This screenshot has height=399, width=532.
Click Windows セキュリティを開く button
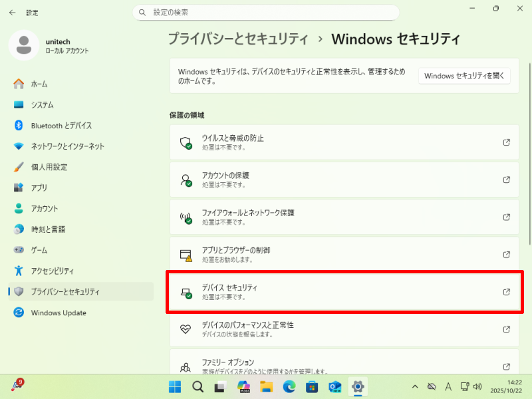pyautogui.click(x=464, y=76)
